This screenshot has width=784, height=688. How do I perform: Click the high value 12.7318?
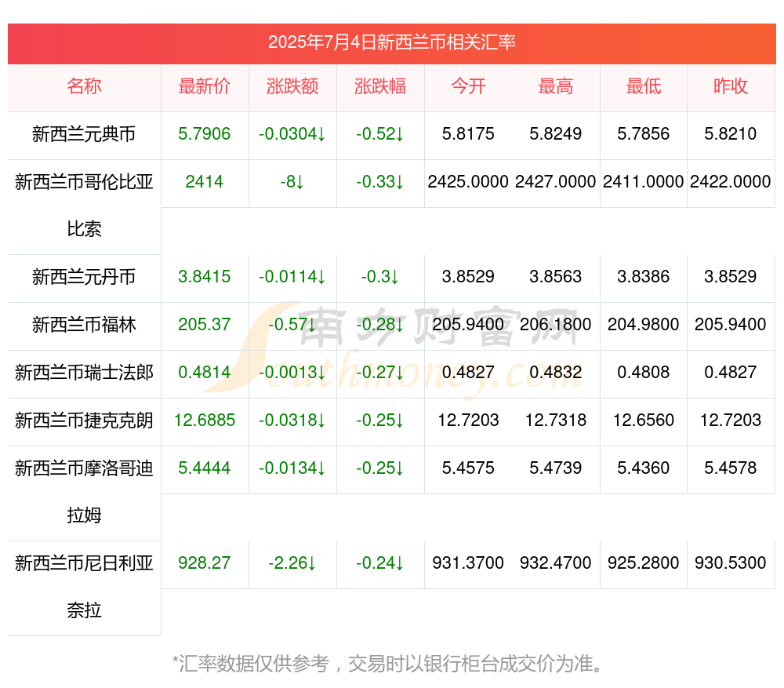pyautogui.click(x=556, y=420)
